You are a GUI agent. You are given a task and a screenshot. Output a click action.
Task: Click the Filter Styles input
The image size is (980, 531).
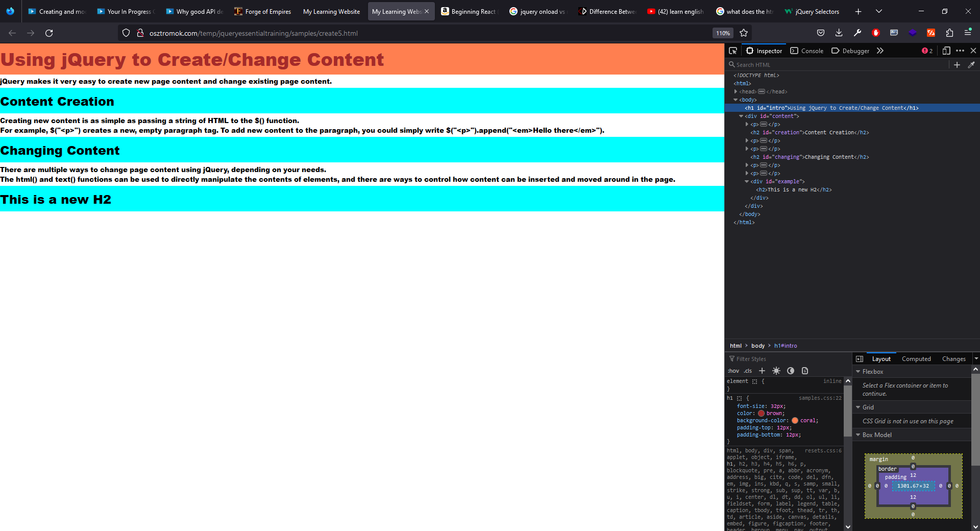(789, 359)
